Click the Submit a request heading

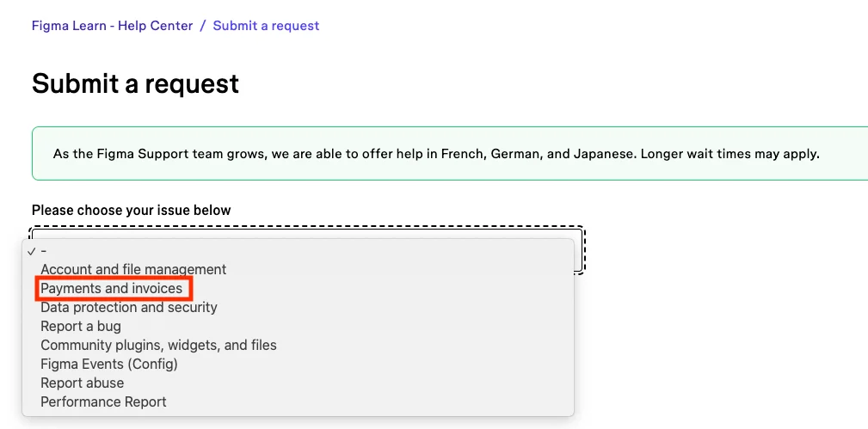135,83
